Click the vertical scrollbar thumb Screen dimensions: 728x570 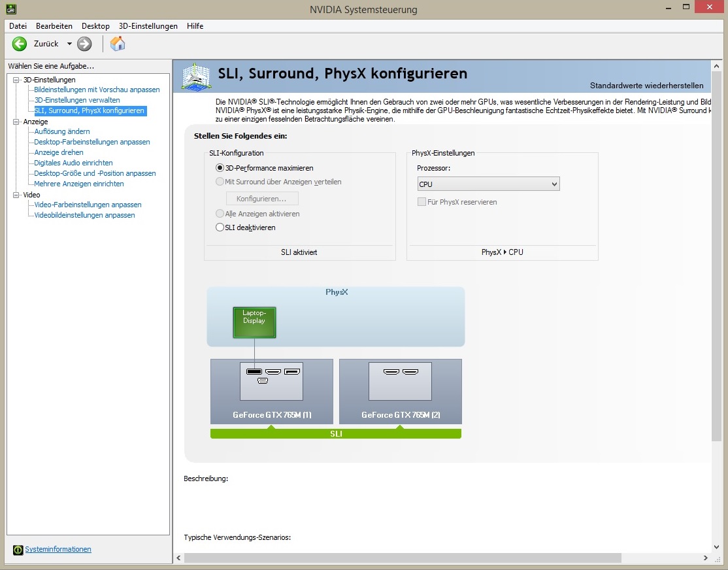click(716, 256)
